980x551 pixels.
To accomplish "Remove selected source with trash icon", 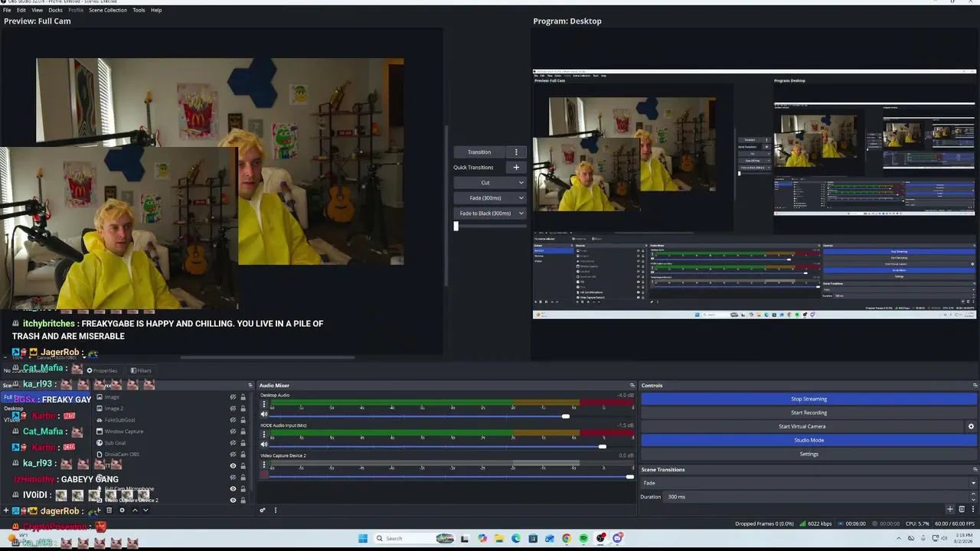I will pos(109,510).
